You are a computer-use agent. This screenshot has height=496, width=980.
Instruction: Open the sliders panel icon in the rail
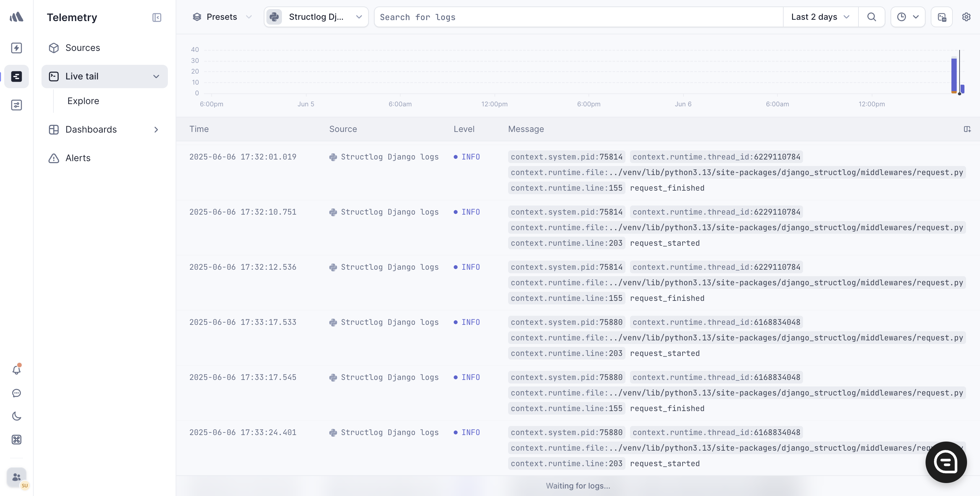tap(16, 105)
